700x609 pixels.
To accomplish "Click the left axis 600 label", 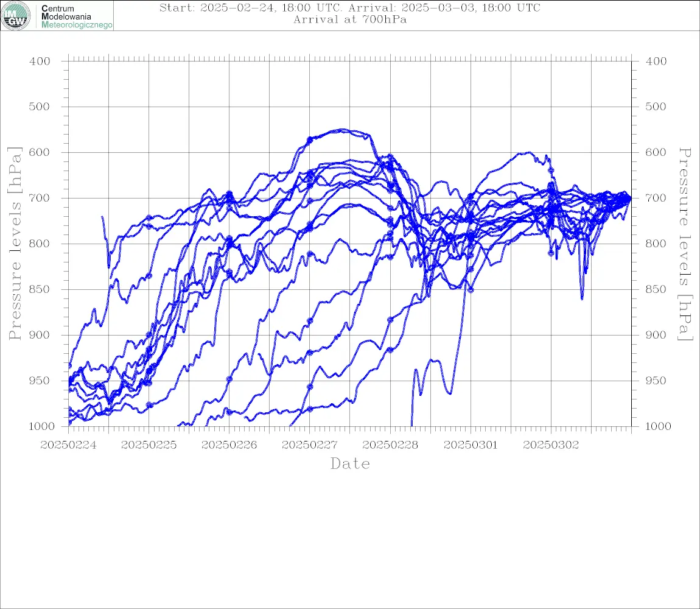I will 40,152.
